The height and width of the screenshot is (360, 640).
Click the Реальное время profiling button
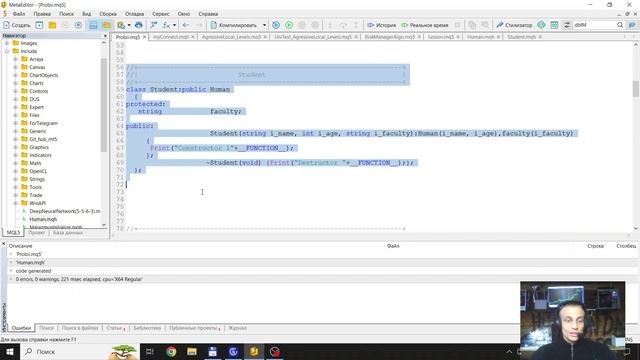(425, 25)
